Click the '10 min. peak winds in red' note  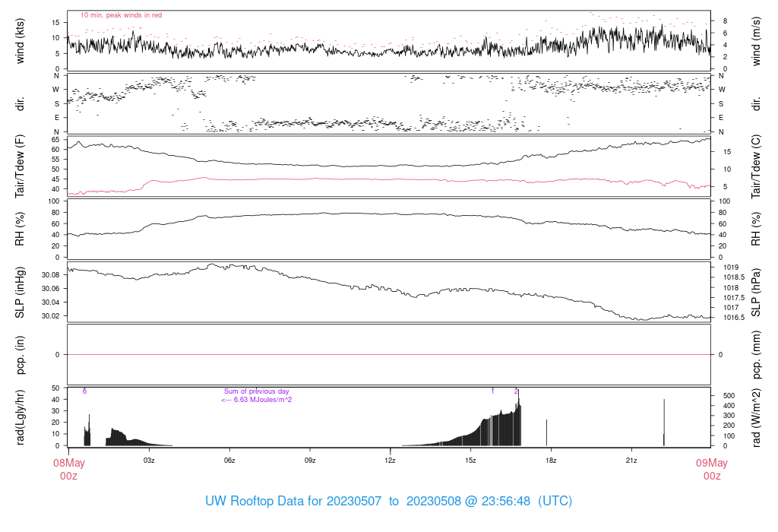[x=121, y=15]
